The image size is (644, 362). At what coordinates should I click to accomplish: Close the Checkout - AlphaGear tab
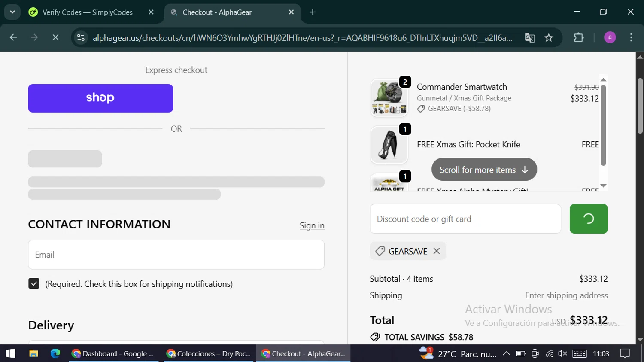click(x=292, y=12)
